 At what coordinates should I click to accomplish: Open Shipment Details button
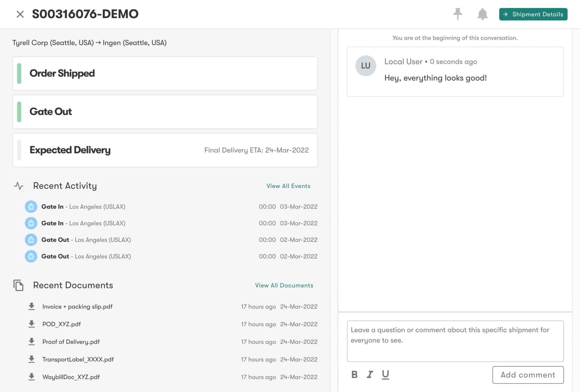(x=533, y=14)
